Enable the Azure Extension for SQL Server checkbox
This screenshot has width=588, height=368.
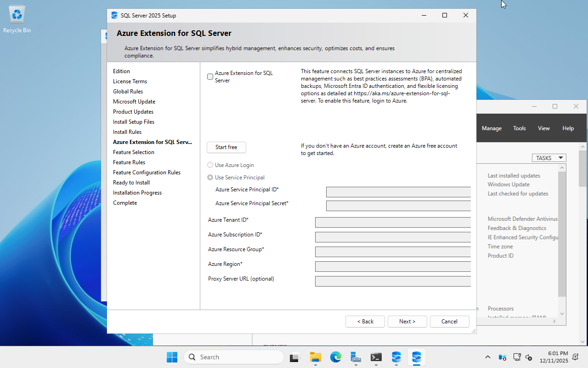pos(210,76)
